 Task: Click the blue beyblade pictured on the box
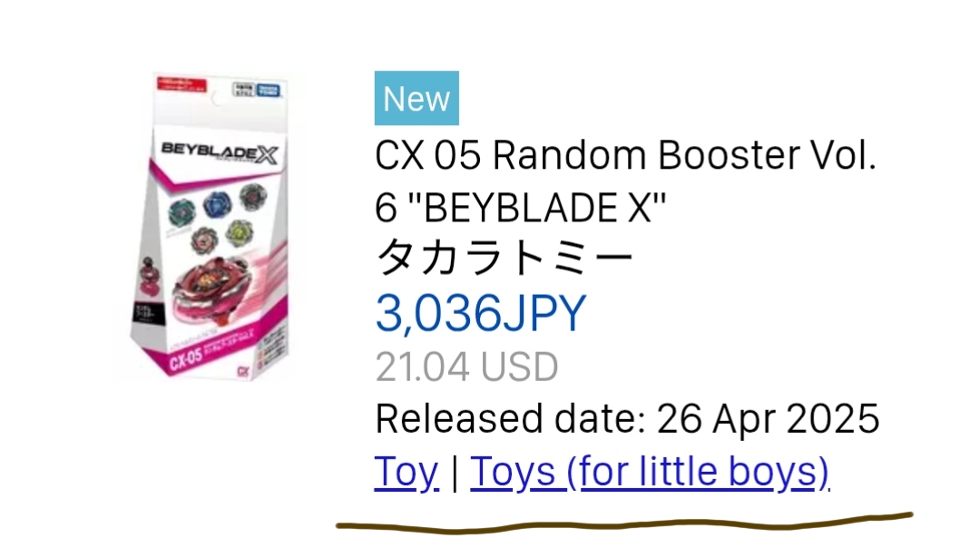pos(216,205)
